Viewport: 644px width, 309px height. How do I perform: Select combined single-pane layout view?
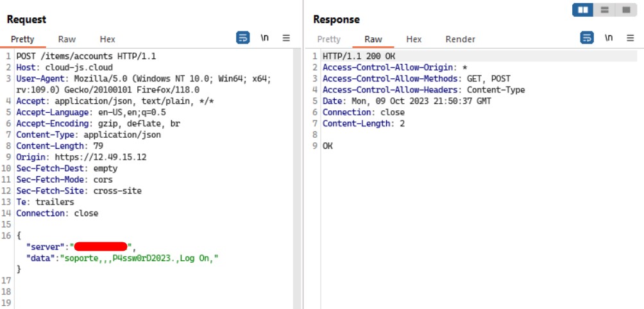(x=626, y=10)
